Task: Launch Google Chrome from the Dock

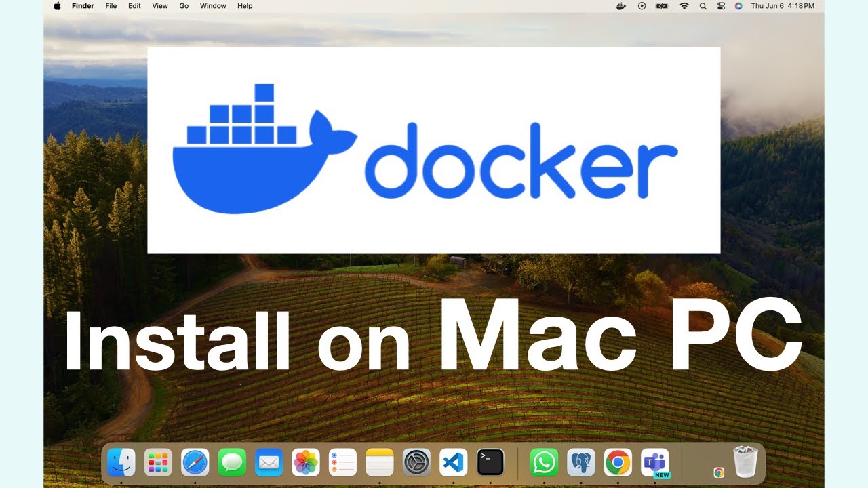Action: click(618, 463)
